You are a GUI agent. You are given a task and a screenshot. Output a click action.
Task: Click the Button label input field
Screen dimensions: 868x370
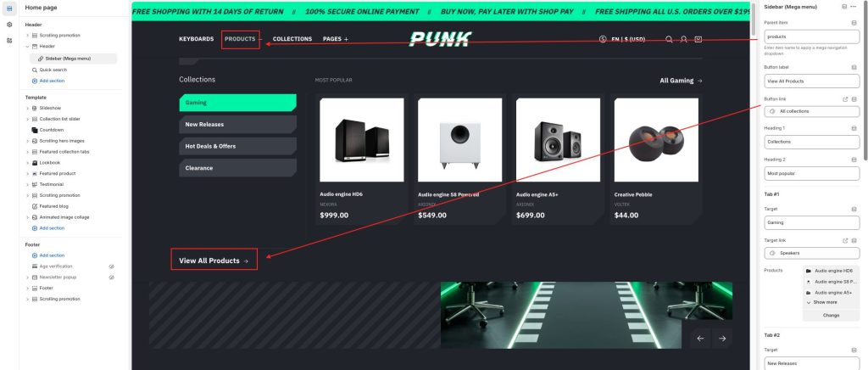click(x=811, y=81)
